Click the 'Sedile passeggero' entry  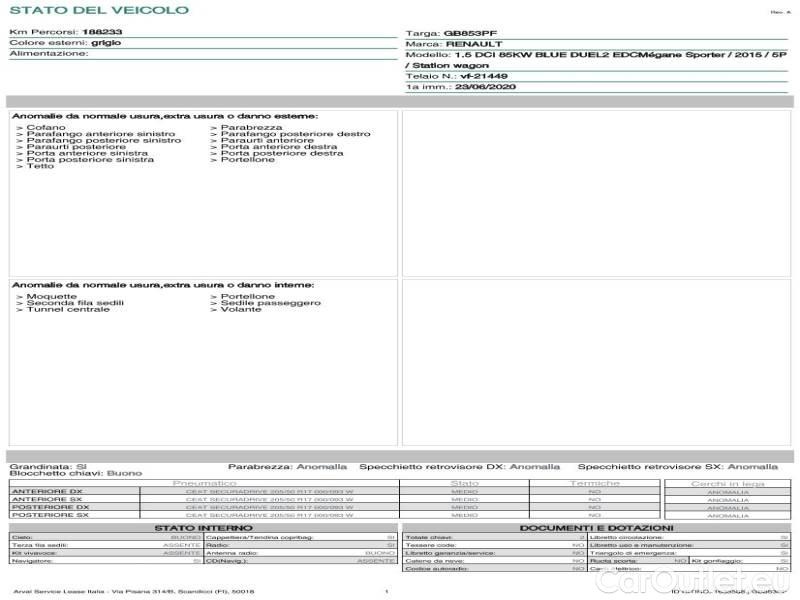click(x=270, y=303)
